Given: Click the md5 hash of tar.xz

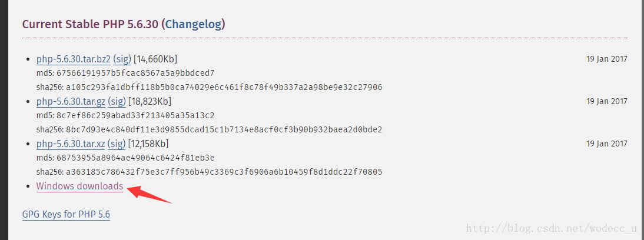Looking at the screenshot, I should (x=135, y=158).
